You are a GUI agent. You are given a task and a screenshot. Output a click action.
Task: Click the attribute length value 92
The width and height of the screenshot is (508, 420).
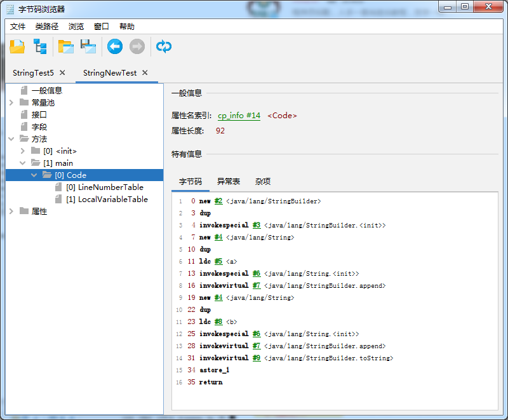point(220,131)
